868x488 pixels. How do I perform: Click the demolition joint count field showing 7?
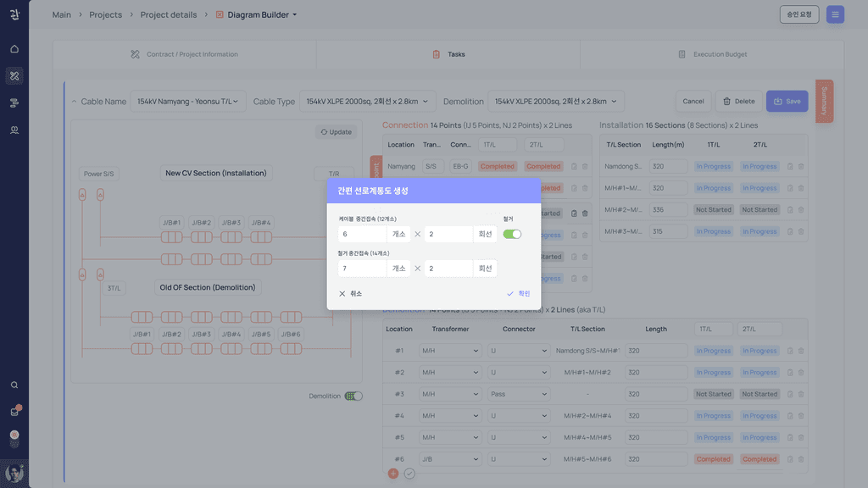[x=362, y=269]
